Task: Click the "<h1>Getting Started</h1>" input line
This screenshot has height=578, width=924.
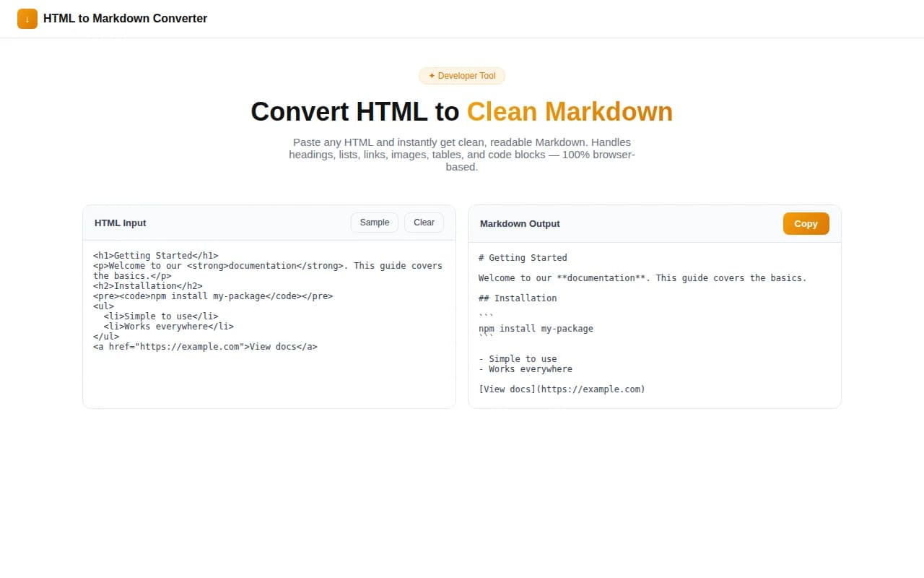Action: pos(156,255)
